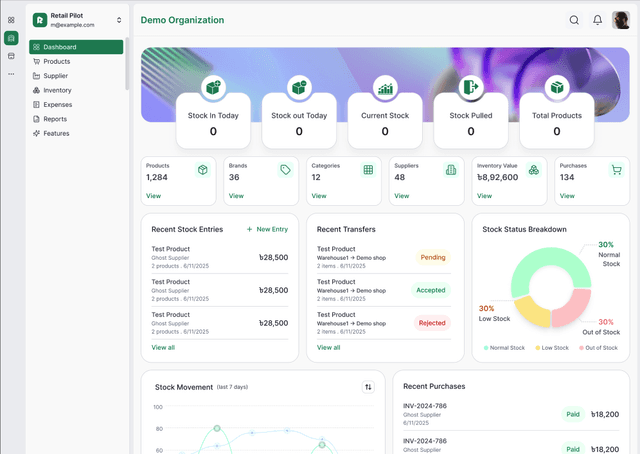
Task: Click the Inventory Value icon
Action: [x=534, y=170]
